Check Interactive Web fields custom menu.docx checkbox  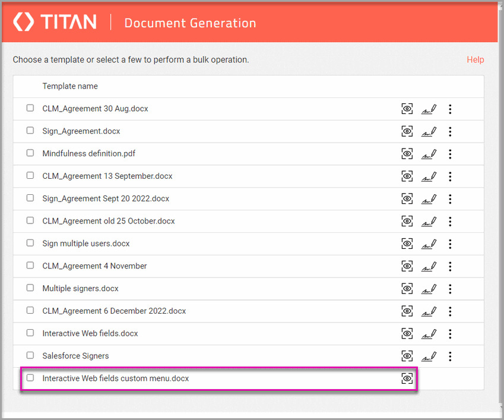tap(30, 378)
